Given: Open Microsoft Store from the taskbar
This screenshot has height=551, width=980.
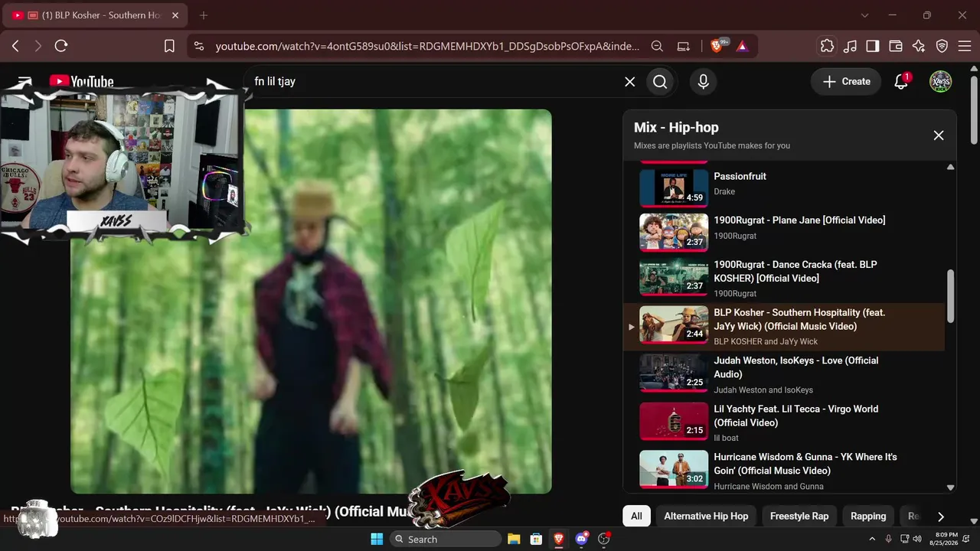Looking at the screenshot, I should [x=537, y=539].
